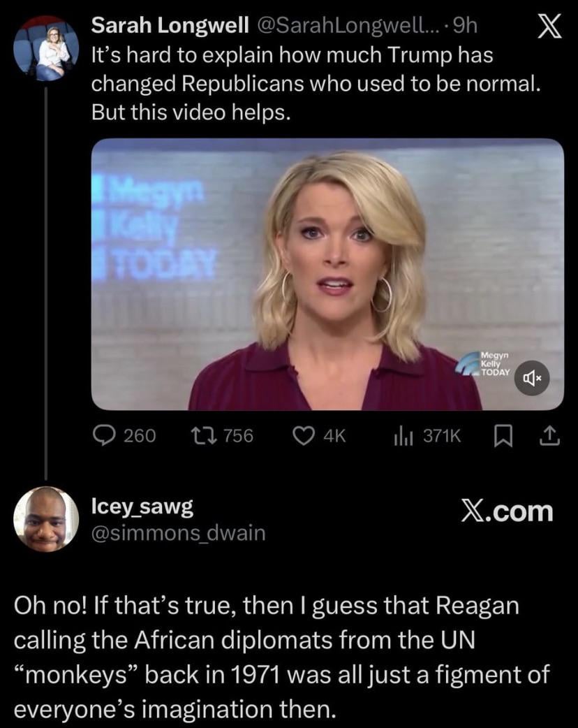
Task: Open the @simmons_dwain handle
Action: coord(179,533)
